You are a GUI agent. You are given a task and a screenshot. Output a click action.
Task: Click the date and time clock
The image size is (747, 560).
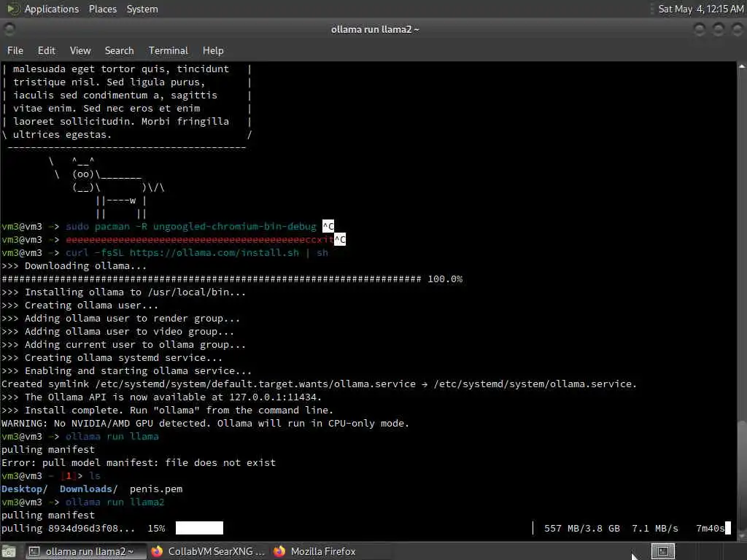700,9
